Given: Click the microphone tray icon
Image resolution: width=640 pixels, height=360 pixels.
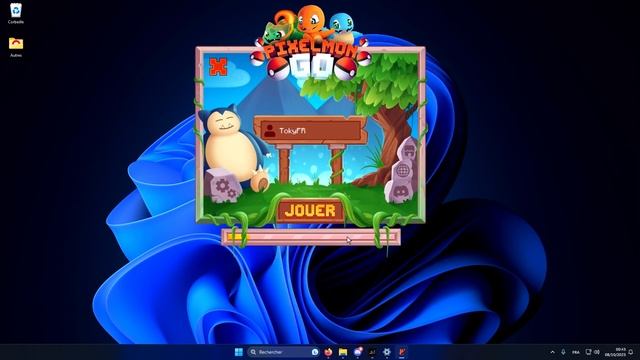Looking at the screenshot, I should 563,352.
